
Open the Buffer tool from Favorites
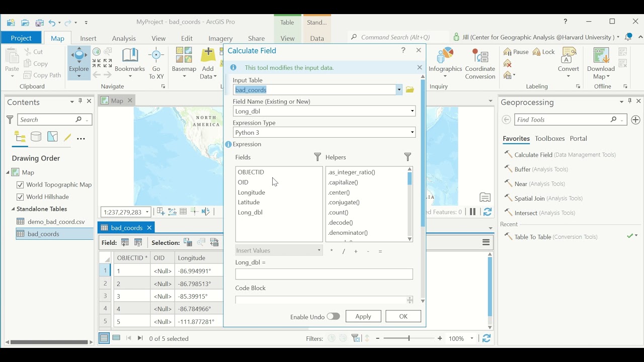pos(536,169)
